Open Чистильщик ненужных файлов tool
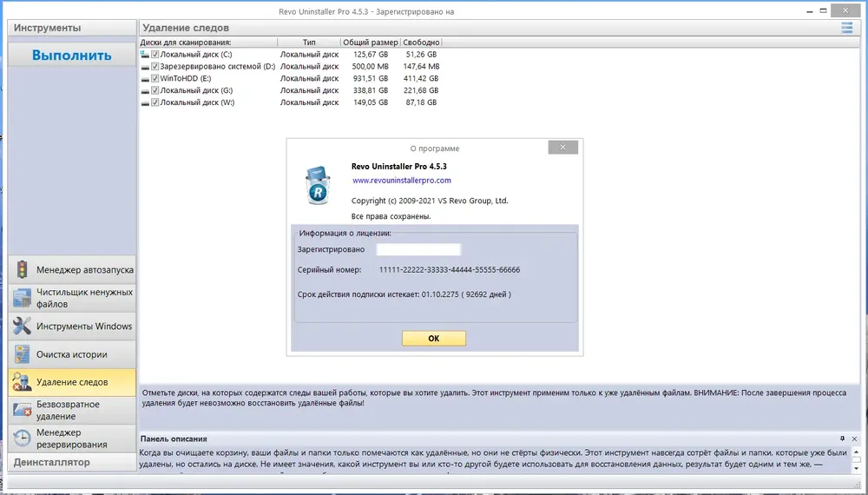Image resolution: width=868 pixels, height=495 pixels. (72, 298)
